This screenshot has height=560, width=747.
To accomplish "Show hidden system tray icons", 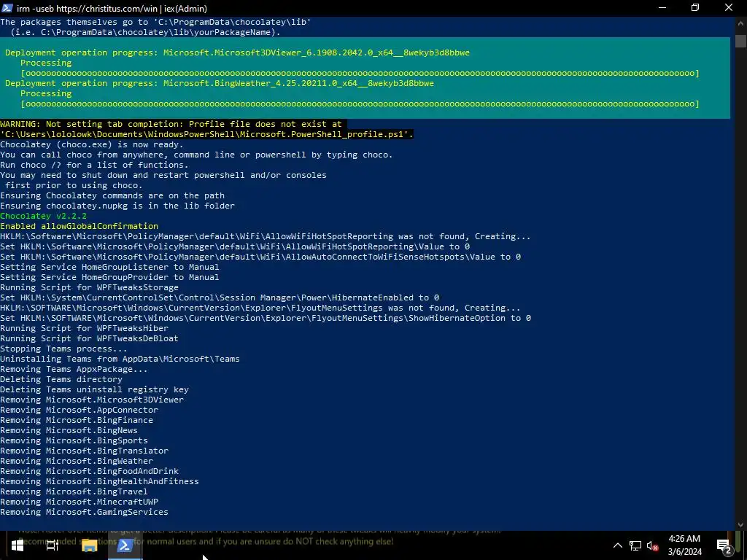I will (617, 545).
